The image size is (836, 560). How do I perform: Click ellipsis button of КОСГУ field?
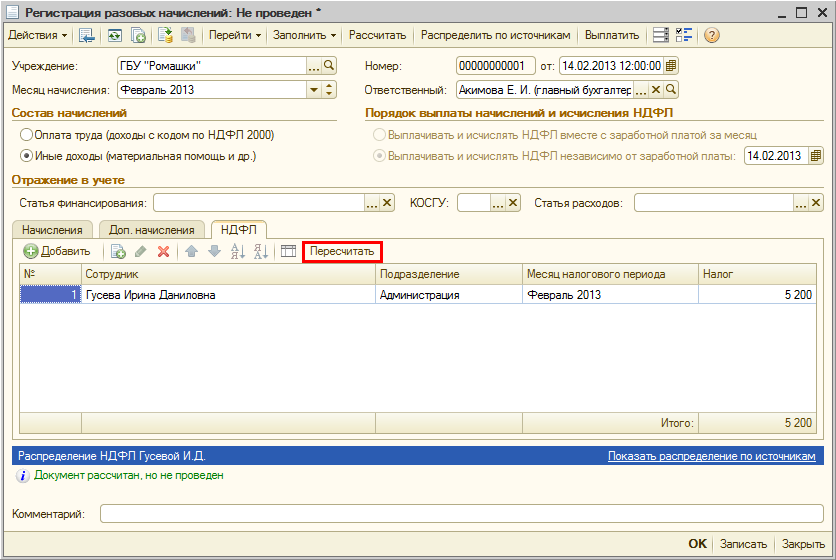497,203
